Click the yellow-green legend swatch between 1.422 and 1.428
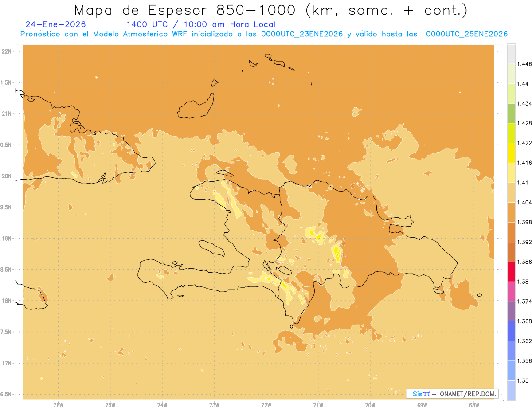This screenshot has width=532, height=411. point(511,133)
